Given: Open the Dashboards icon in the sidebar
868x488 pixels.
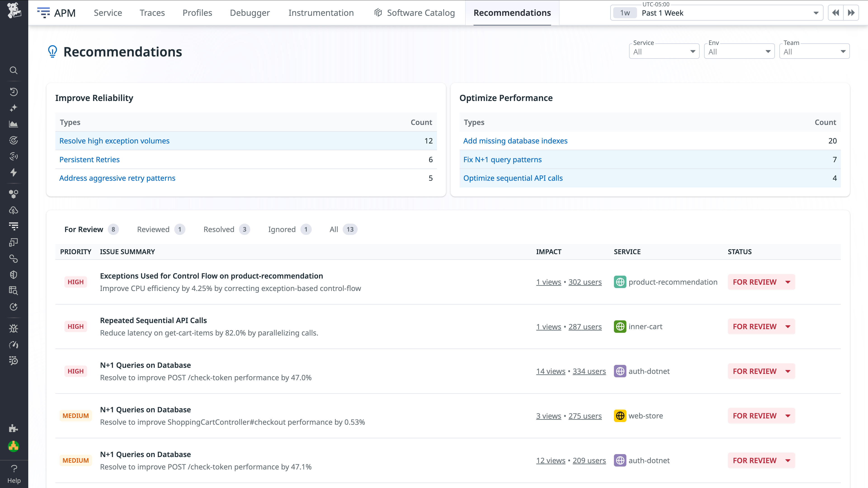Looking at the screenshot, I should click(14, 242).
